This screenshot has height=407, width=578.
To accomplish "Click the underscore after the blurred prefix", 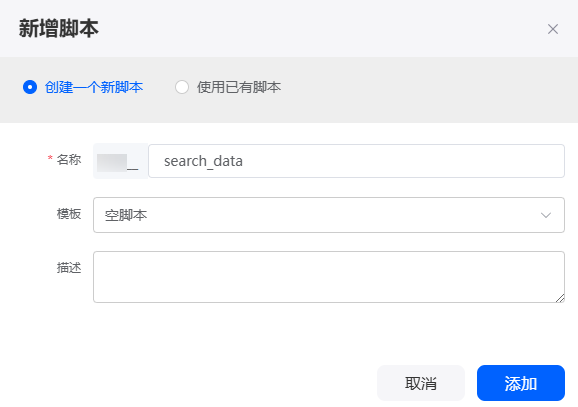I will 133,169.
